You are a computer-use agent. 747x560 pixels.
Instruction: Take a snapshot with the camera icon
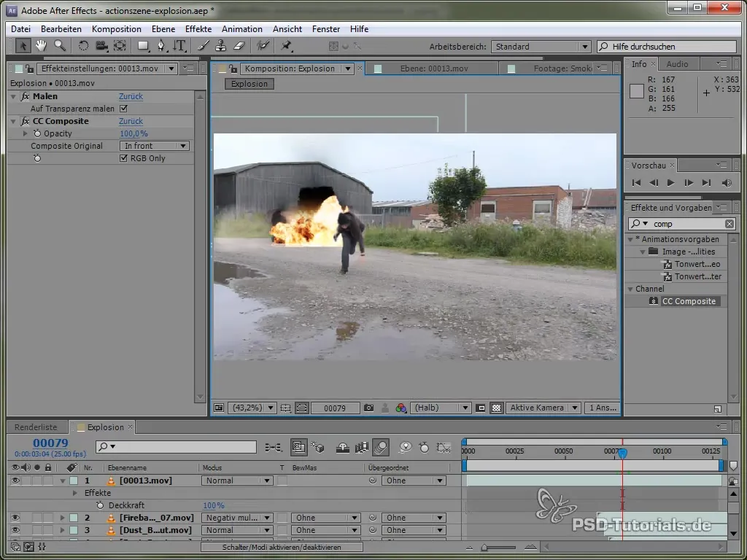(369, 408)
